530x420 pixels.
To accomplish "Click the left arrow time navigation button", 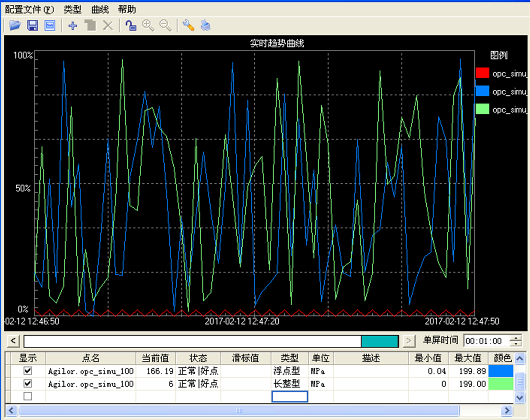I will pyautogui.click(x=13, y=341).
